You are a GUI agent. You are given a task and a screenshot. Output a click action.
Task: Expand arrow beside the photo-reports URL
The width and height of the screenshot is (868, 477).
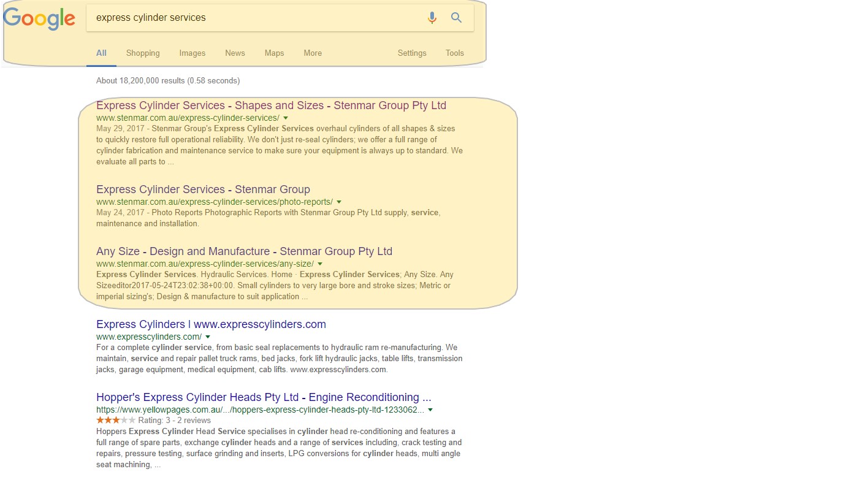[x=339, y=202]
